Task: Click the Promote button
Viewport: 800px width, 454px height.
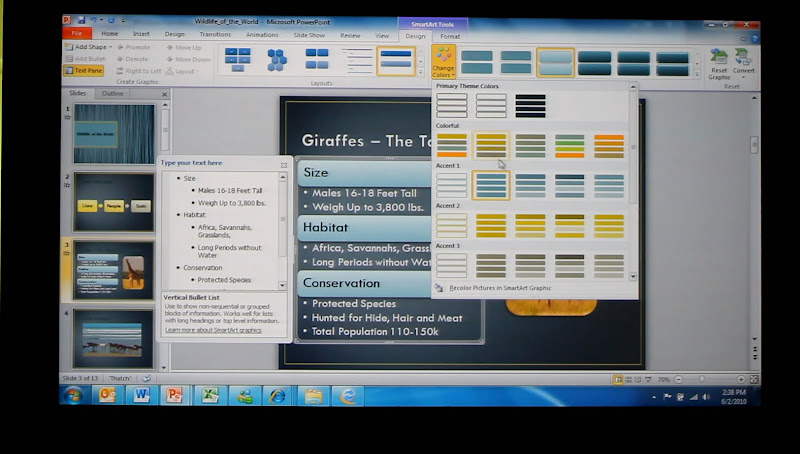Action: [x=133, y=47]
